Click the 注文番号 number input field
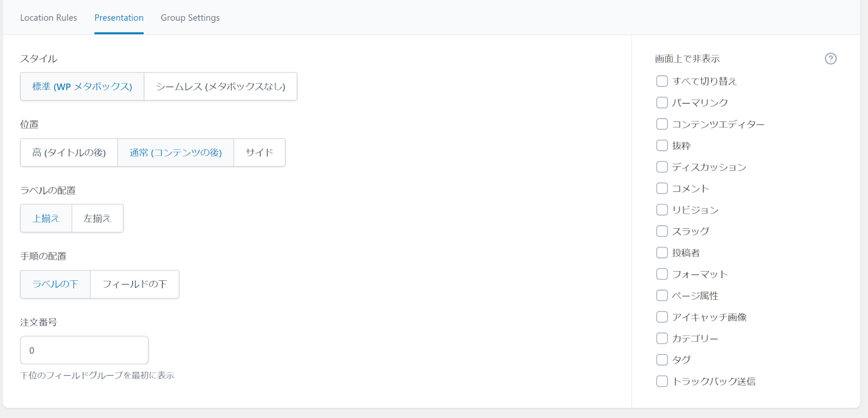This screenshot has width=868, height=418. click(84, 350)
